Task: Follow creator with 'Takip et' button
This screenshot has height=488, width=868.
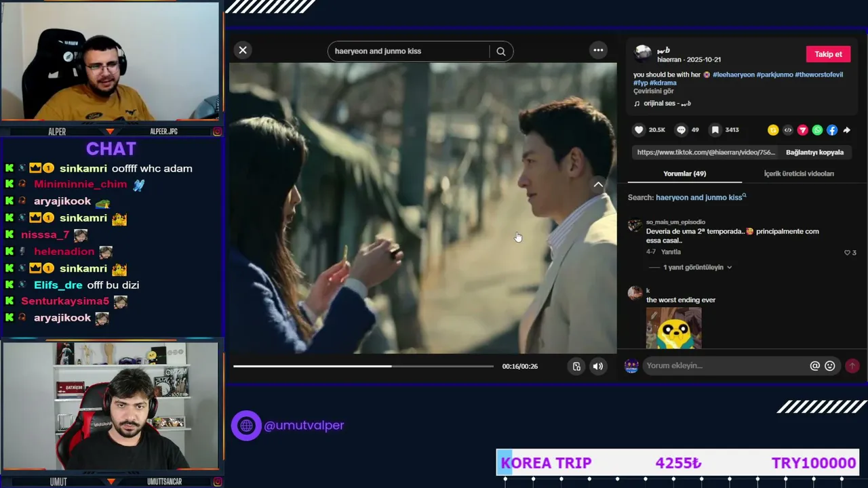Action: click(828, 54)
